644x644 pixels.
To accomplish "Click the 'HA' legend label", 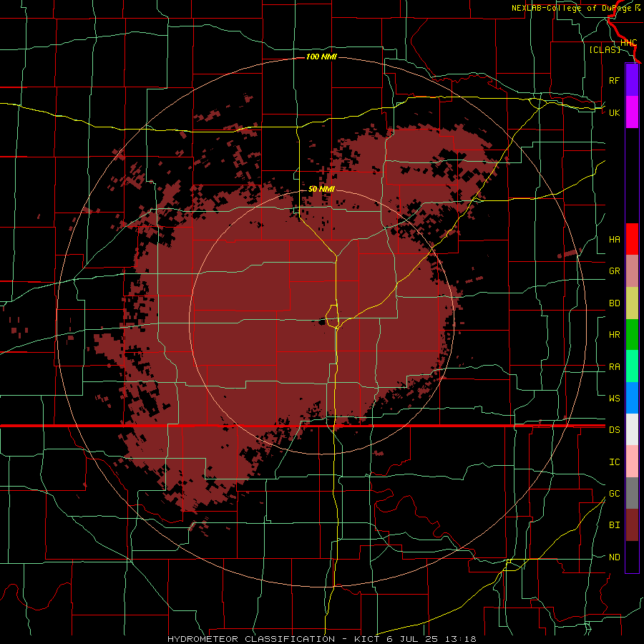I will click(614, 239).
